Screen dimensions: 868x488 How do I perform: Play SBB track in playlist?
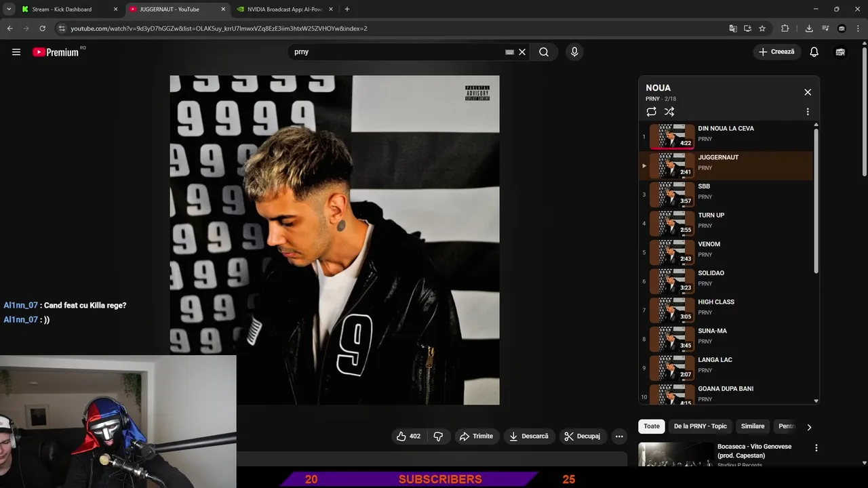click(x=726, y=194)
